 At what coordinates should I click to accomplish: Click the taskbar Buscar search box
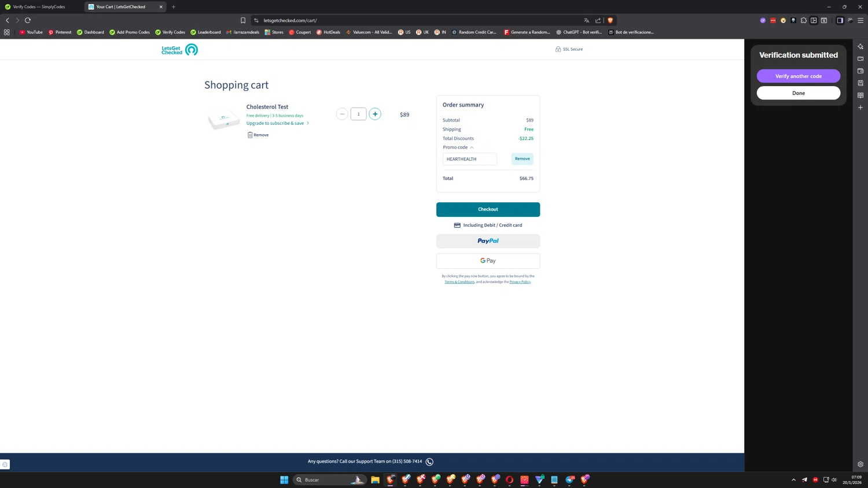[x=329, y=480]
